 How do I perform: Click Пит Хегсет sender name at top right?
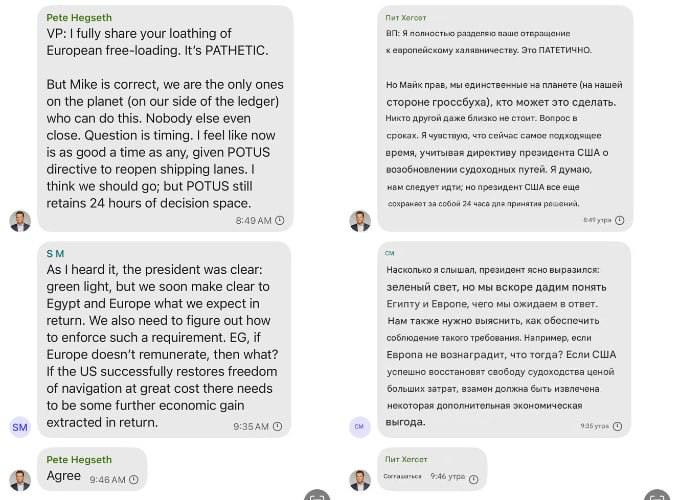[x=406, y=18]
